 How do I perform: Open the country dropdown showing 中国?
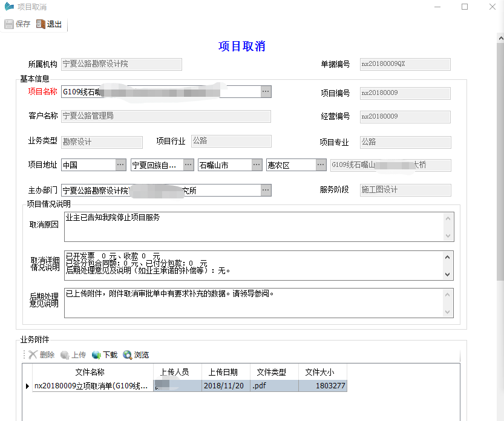click(120, 165)
